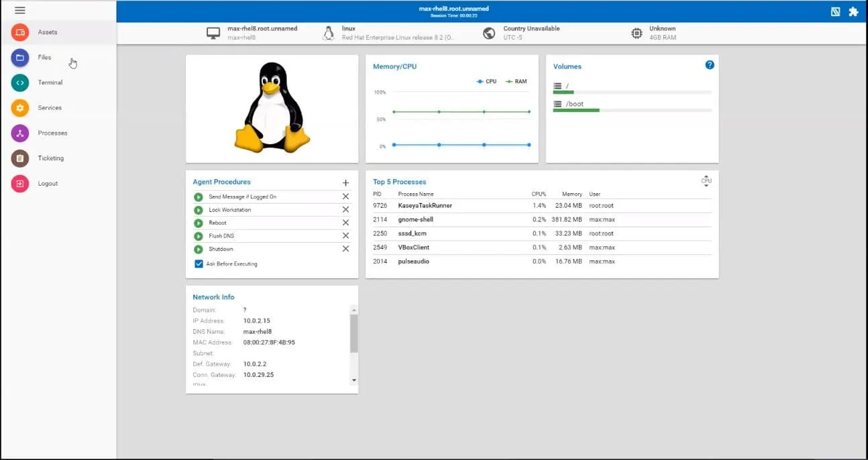The height and width of the screenshot is (460, 868).
Task: Open the CPU sort dropdown in Top 5 Processes
Action: (706, 182)
